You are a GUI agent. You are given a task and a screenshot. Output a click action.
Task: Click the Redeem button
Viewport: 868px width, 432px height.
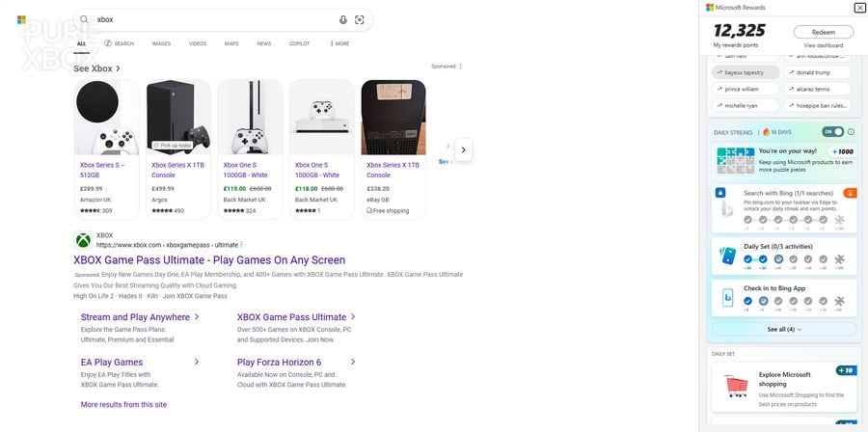click(x=824, y=32)
